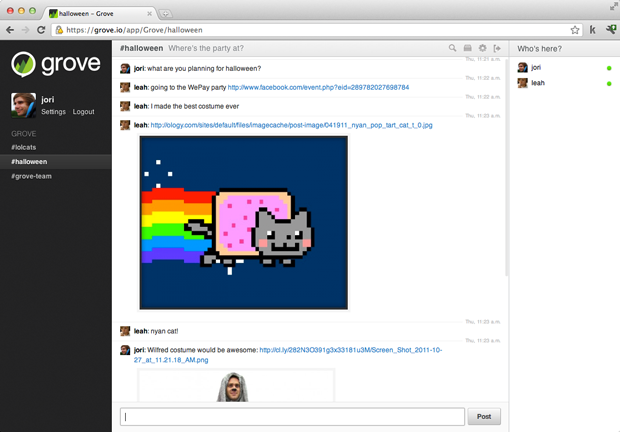Click jori's avatar in Who's here panel
Viewport: 620px width, 432px height.
tap(522, 68)
